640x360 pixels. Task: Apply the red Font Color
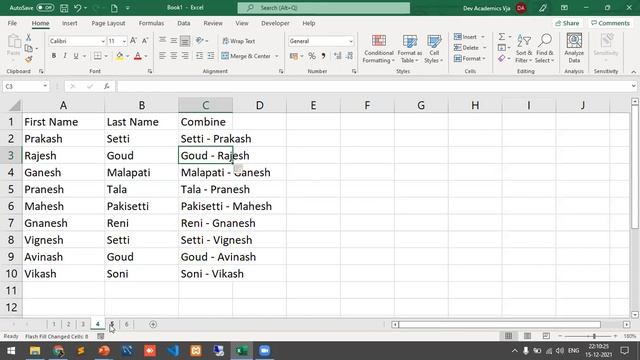pyautogui.click(x=138, y=56)
